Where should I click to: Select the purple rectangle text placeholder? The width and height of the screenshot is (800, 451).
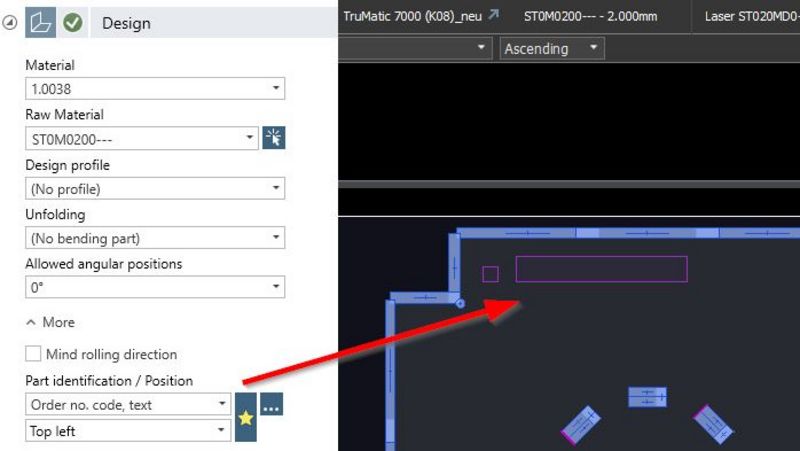601,269
